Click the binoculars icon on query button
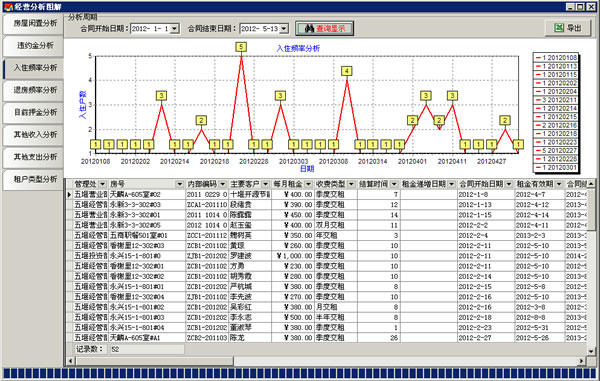Screen dimensions: 600x381 coord(309,28)
